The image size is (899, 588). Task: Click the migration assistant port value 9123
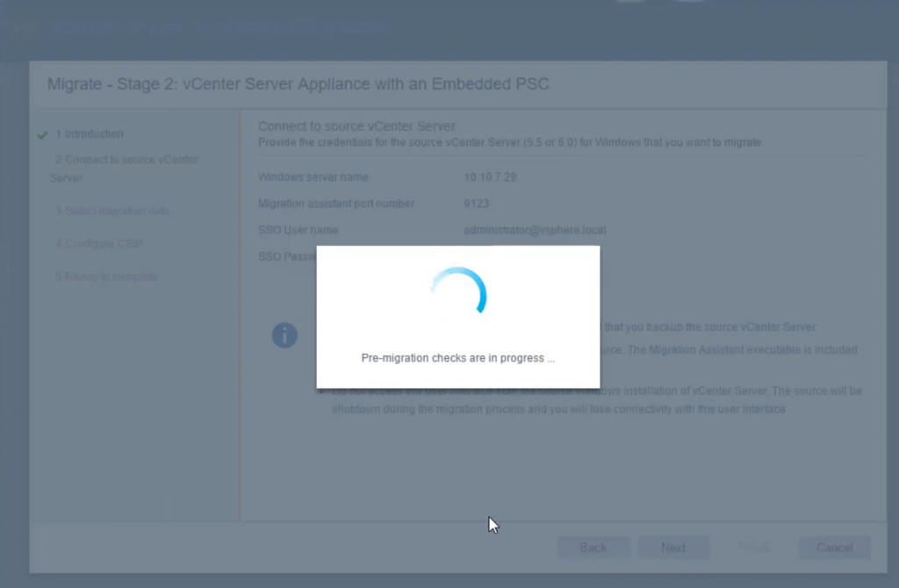click(477, 204)
